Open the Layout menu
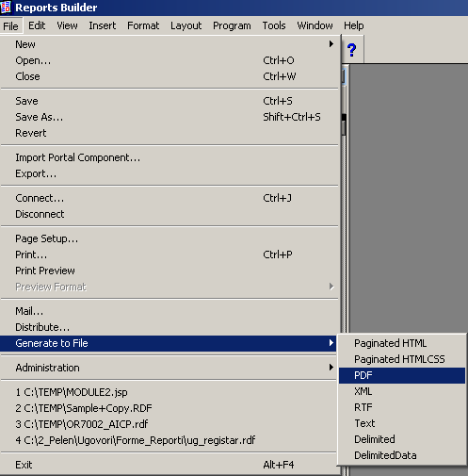Image resolution: width=468 pixels, height=476 pixels. (x=186, y=25)
